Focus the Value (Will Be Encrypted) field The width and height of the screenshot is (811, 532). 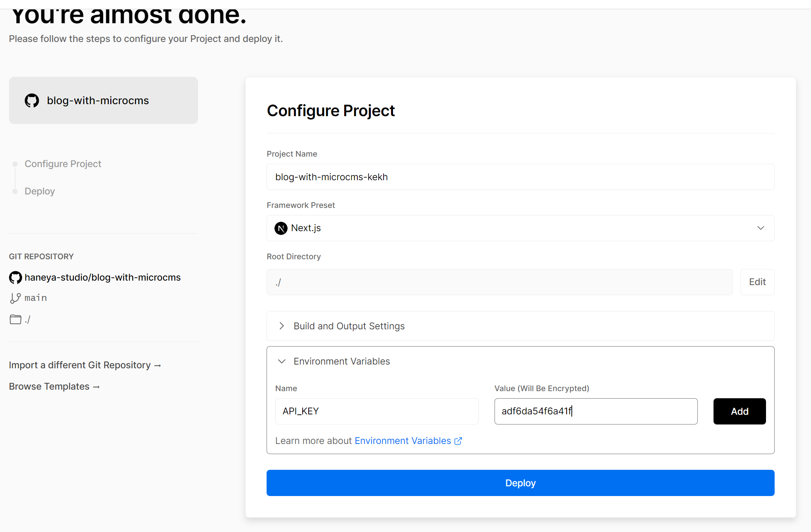point(596,411)
